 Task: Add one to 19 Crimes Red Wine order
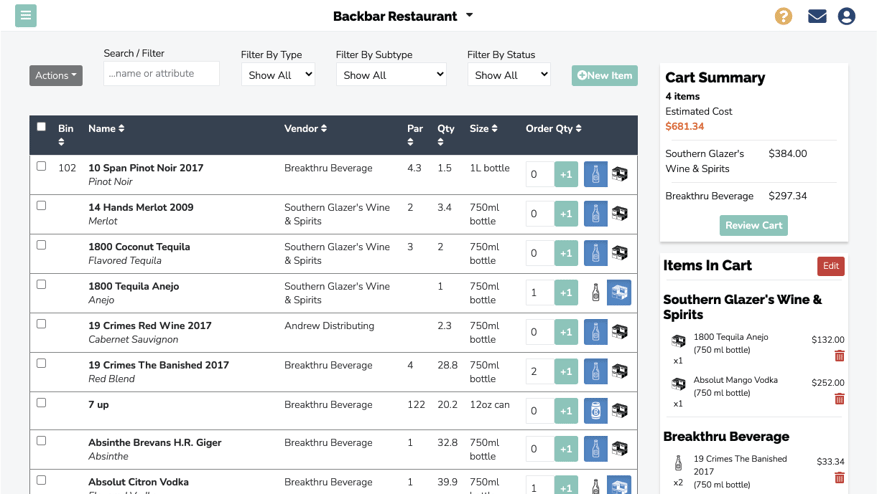click(x=566, y=332)
